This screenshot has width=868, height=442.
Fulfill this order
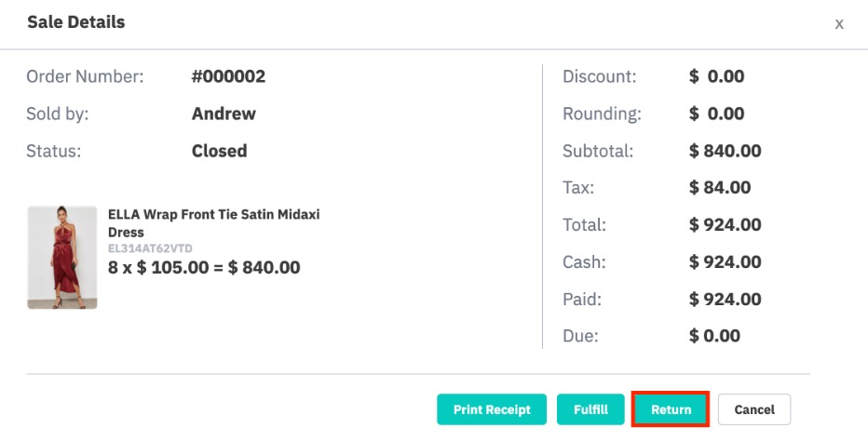coord(590,409)
